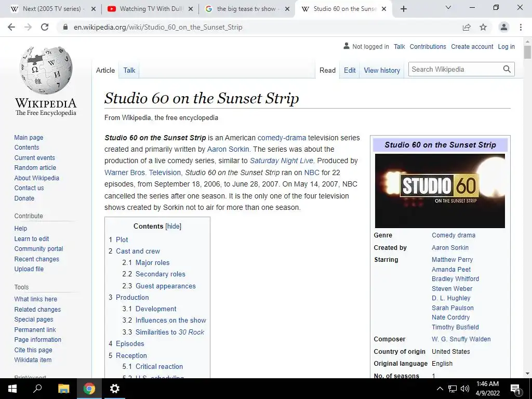Jump to Plot section in contents
Image resolution: width=532 pixels, height=399 pixels.
(122, 240)
